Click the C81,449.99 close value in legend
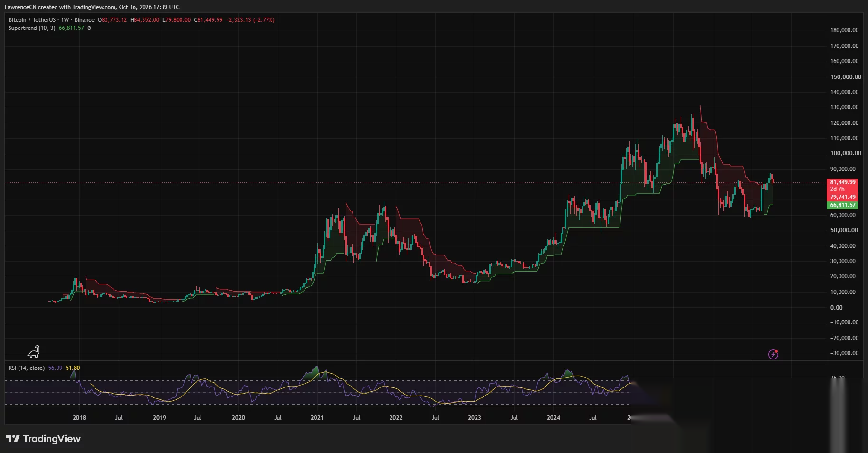The image size is (868, 453). (x=208, y=20)
